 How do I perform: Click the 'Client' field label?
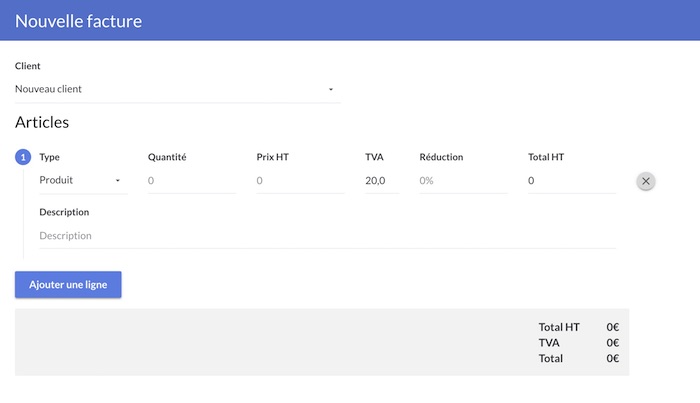pyautogui.click(x=28, y=66)
